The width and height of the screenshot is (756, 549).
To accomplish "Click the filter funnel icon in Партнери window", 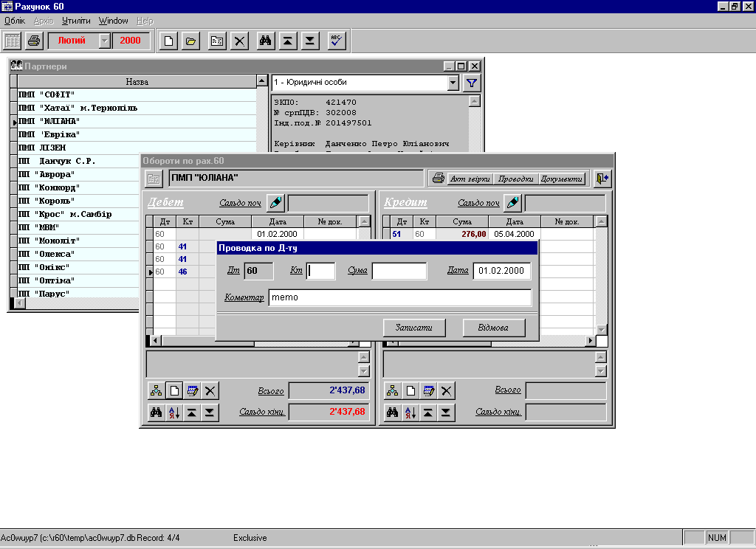I will coord(472,83).
